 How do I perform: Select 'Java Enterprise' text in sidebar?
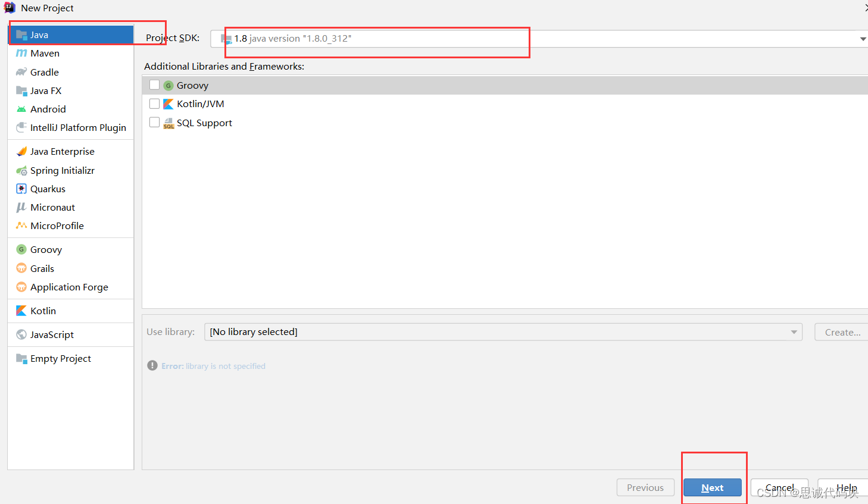click(x=63, y=152)
